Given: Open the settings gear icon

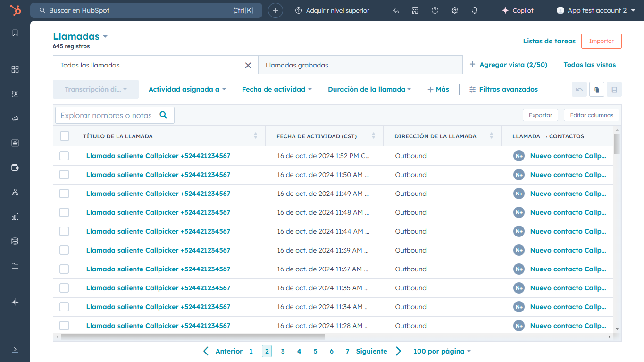Looking at the screenshot, I should click(455, 10).
